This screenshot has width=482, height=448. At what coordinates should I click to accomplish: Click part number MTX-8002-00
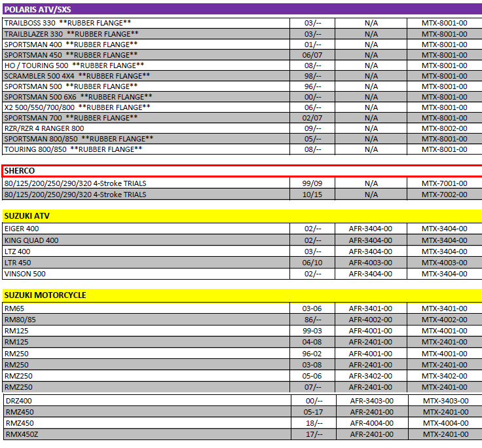pyautogui.click(x=444, y=128)
